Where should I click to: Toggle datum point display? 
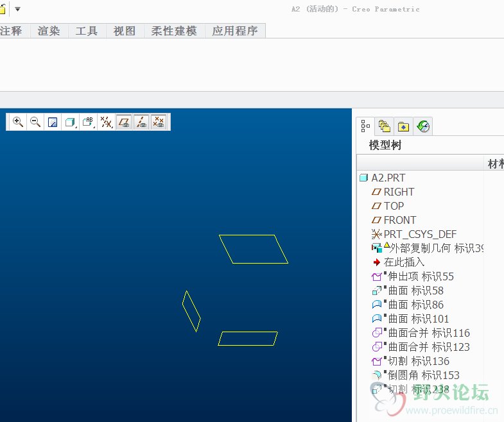[159, 122]
